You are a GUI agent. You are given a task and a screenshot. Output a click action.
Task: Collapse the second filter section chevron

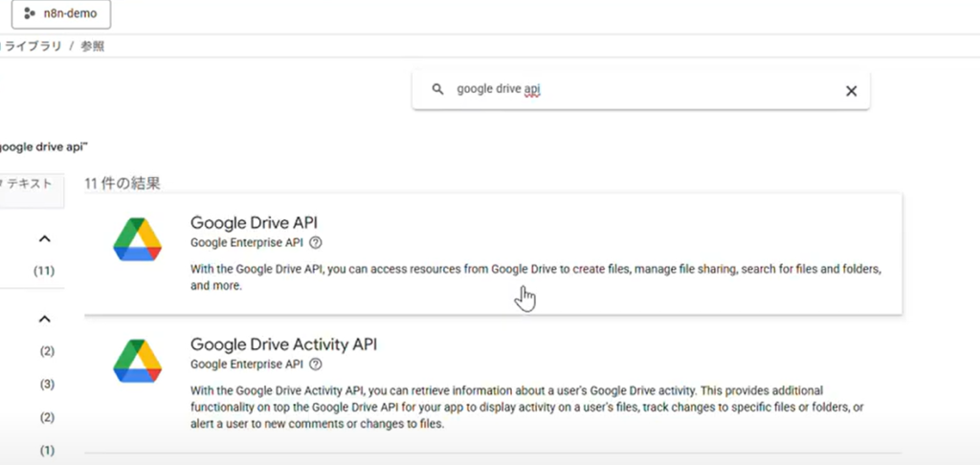[44, 320]
